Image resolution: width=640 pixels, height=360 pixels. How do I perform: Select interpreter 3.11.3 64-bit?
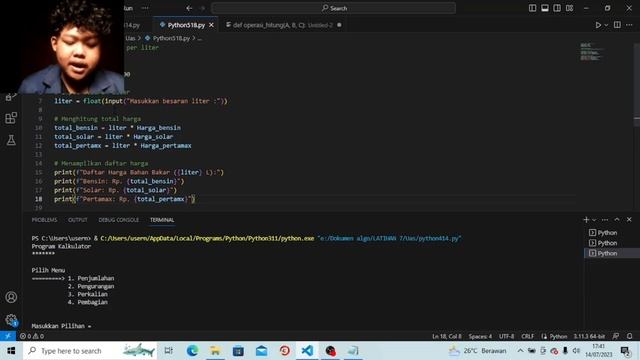pyautogui.click(x=589, y=336)
